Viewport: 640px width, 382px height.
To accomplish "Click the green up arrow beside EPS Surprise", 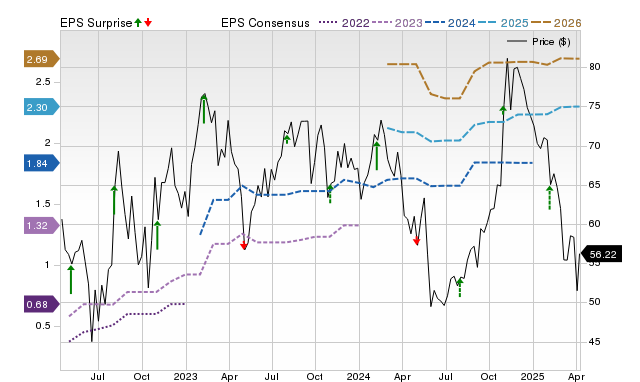I will pos(138,23).
